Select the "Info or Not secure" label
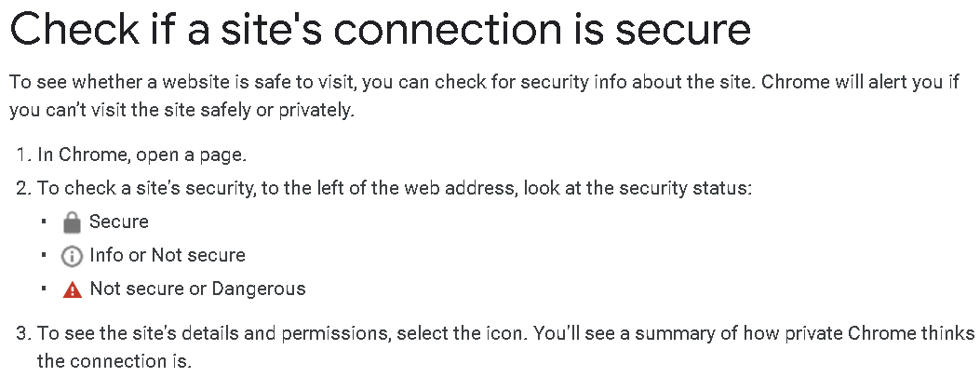This screenshot has height=390, width=980. coord(168,255)
